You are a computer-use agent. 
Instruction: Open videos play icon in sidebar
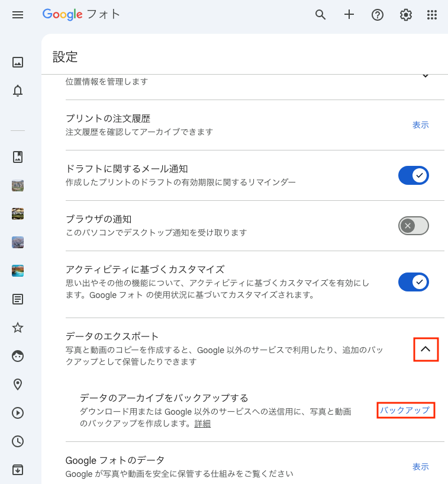tap(18, 413)
